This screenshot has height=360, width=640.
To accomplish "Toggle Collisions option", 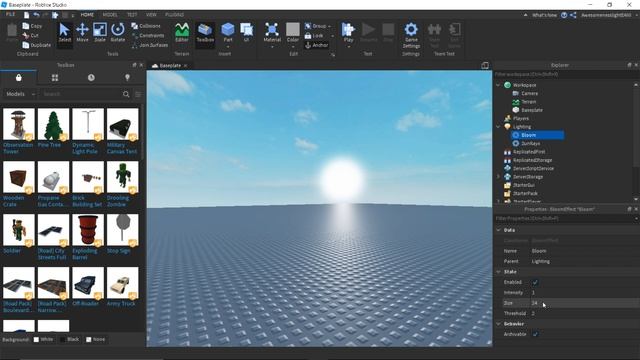I will pyautogui.click(x=146, y=26).
